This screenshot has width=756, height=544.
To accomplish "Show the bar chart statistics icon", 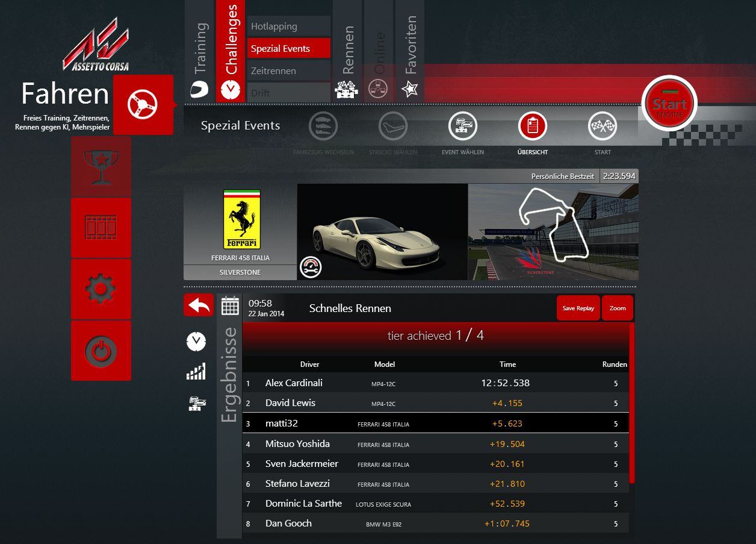I will tap(196, 372).
